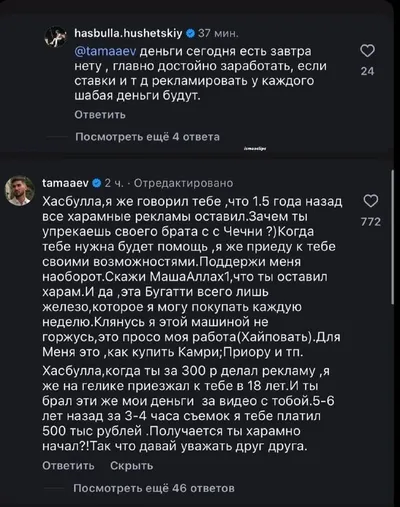Click the comments scrollbar on right edge

click(x=393, y=237)
